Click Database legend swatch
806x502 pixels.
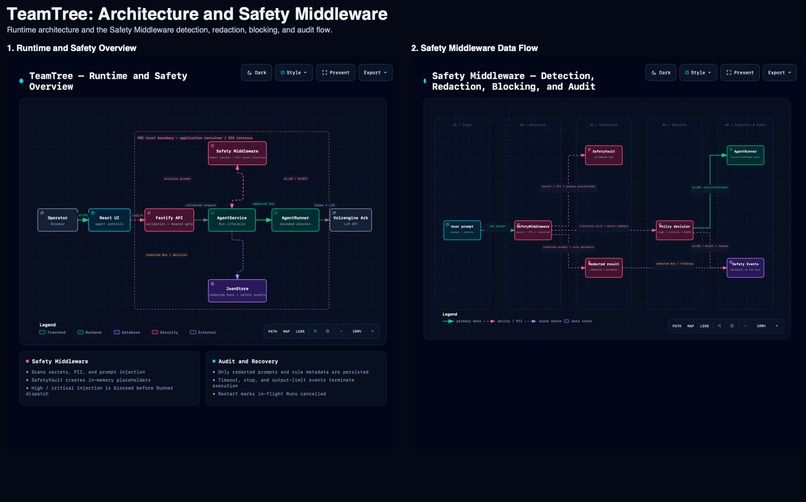[x=117, y=332]
